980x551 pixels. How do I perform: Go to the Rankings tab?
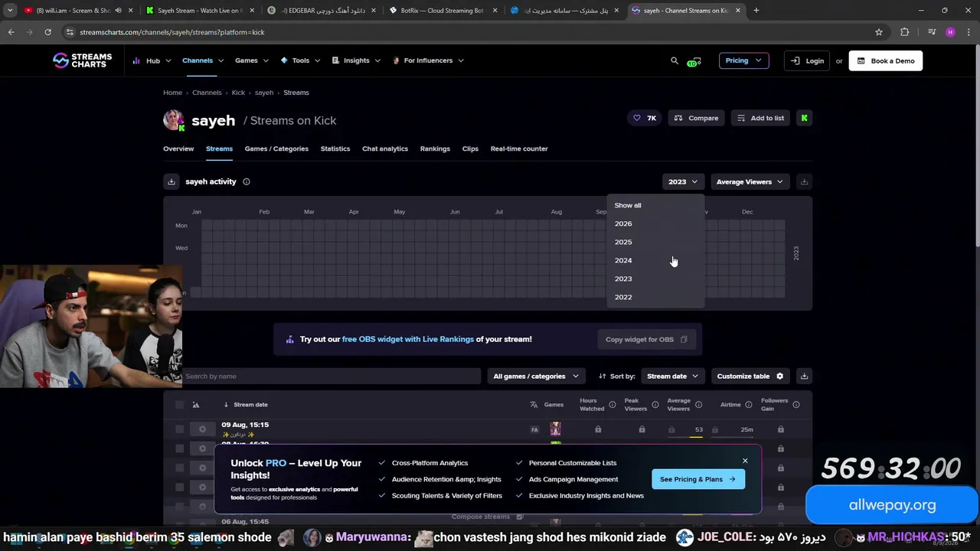coord(435,148)
